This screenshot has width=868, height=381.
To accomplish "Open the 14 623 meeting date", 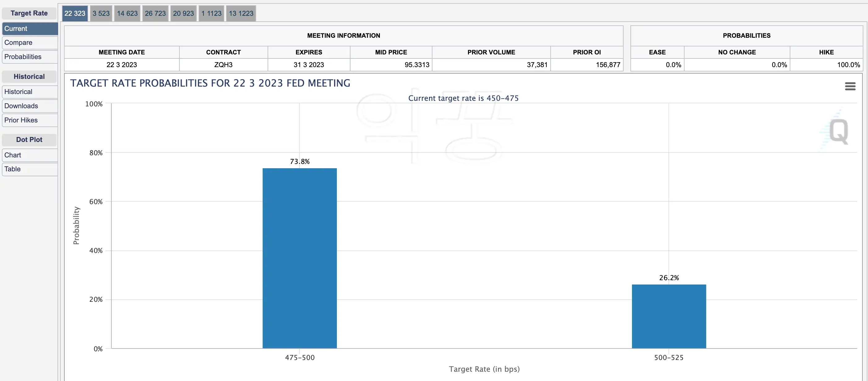I will (127, 13).
